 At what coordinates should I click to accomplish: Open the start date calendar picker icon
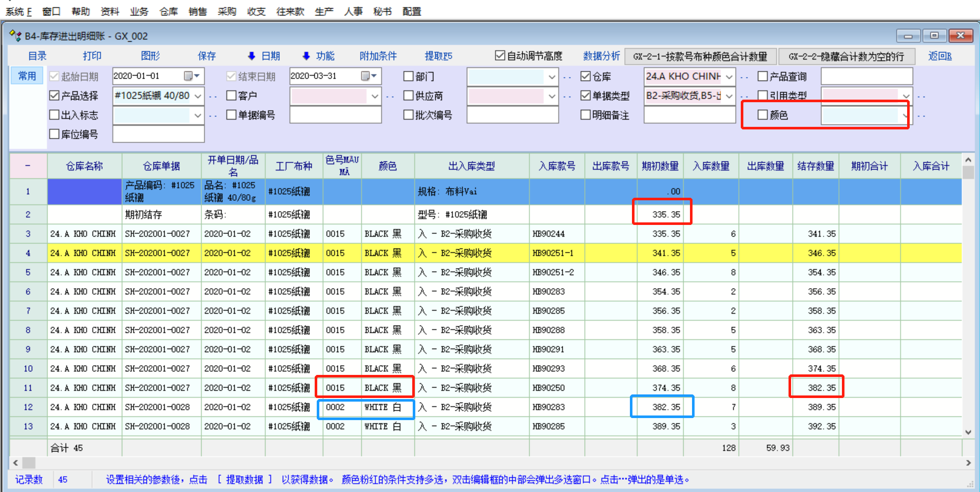click(189, 76)
